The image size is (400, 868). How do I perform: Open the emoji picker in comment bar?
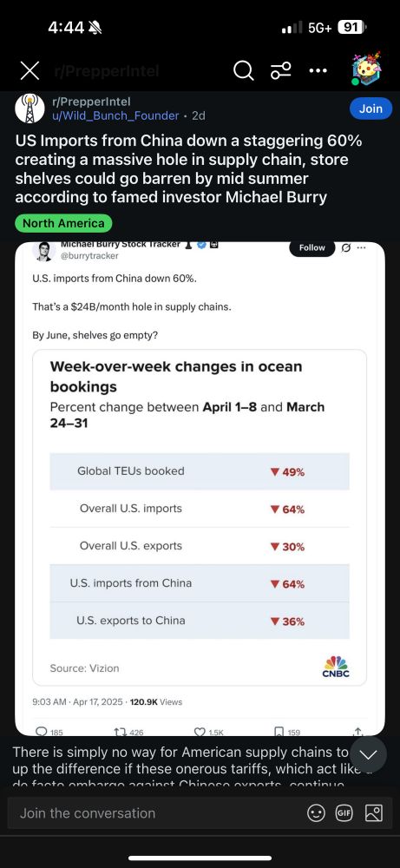click(316, 812)
